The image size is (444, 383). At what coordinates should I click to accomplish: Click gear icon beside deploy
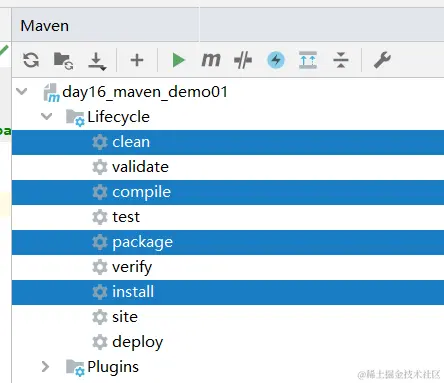point(100,342)
